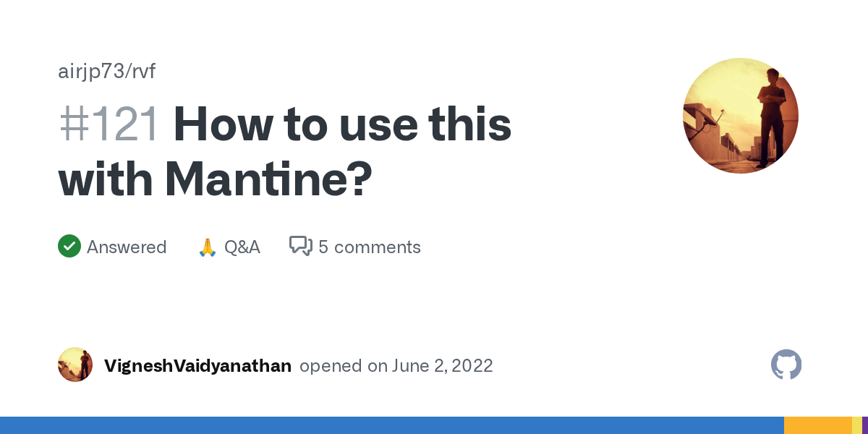Image resolution: width=868 pixels, height=434 pixels.
Task: Click the praying hands emoji icon
Action: click(207, 247)
